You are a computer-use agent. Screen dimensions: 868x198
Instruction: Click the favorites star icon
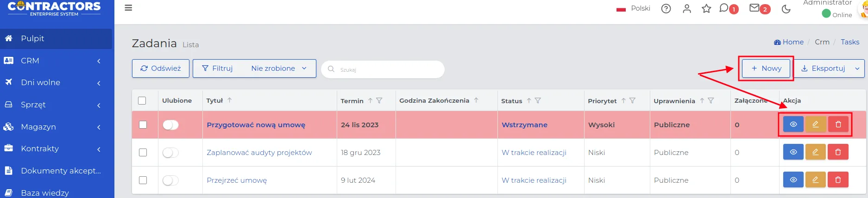706,9
